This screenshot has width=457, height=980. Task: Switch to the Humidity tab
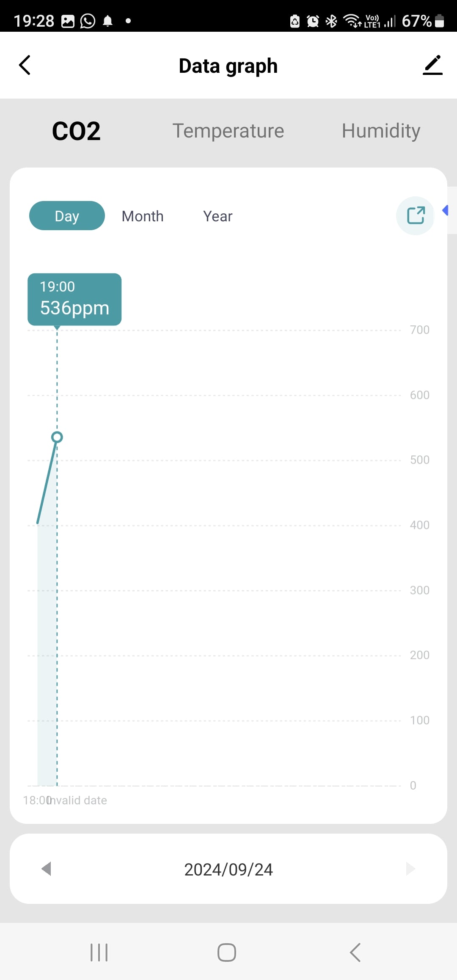381,131
